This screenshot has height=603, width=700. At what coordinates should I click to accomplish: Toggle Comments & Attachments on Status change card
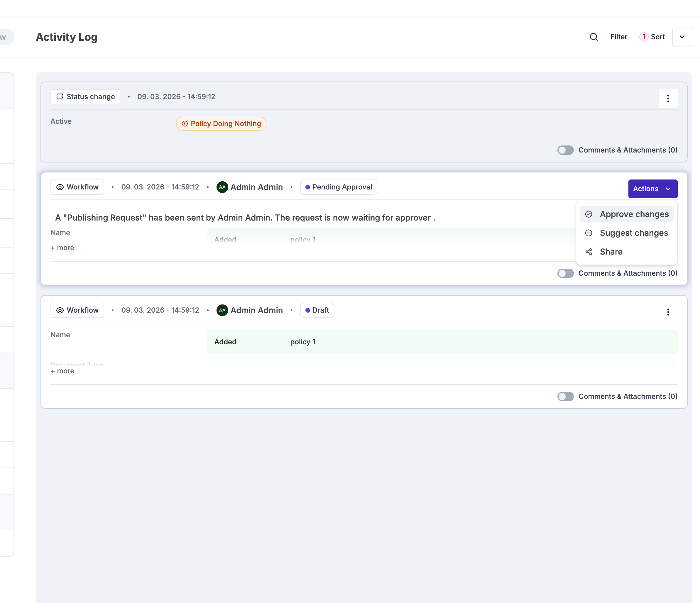565,150
